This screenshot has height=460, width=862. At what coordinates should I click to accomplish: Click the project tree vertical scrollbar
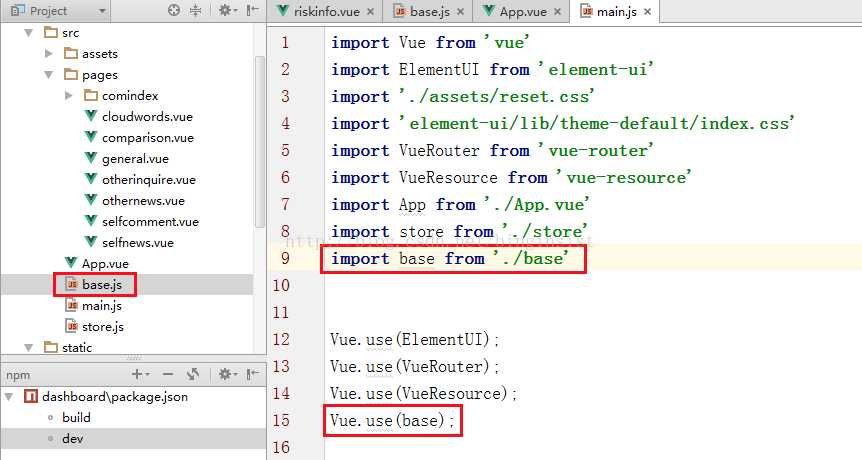pos(260,143)
